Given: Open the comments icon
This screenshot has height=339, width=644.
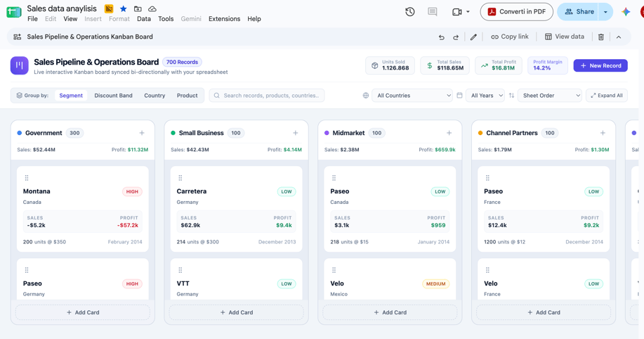Looking at the screenshot, I should (x=432, y=12).
